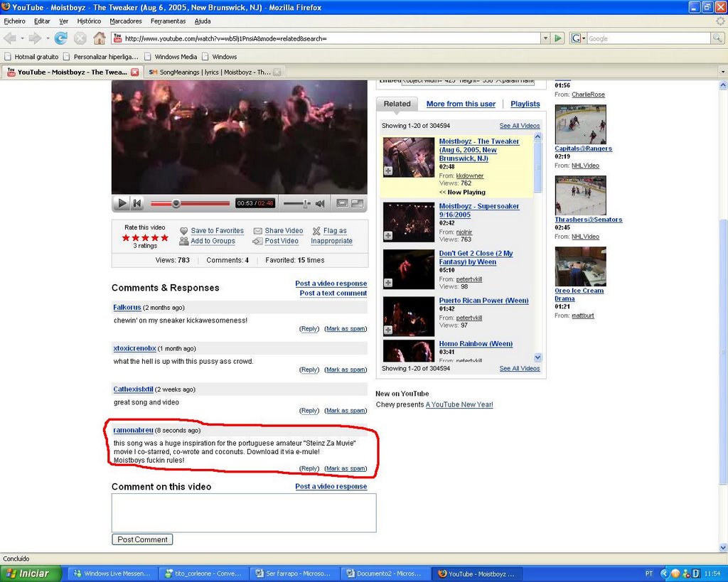The width and height of the screenshot is (728, 582).
Task: Switch to Documento2 Microsoft Word taskbar item
Action: pos(385,573)
